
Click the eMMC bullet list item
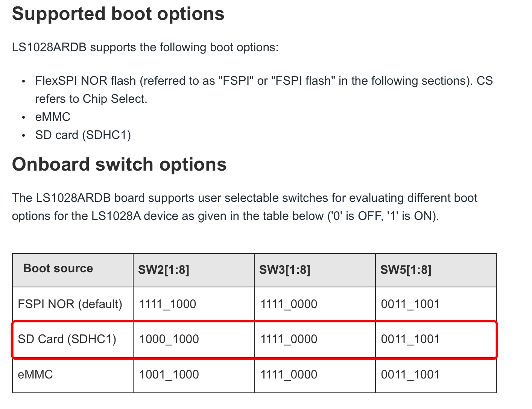pos(53,117)
